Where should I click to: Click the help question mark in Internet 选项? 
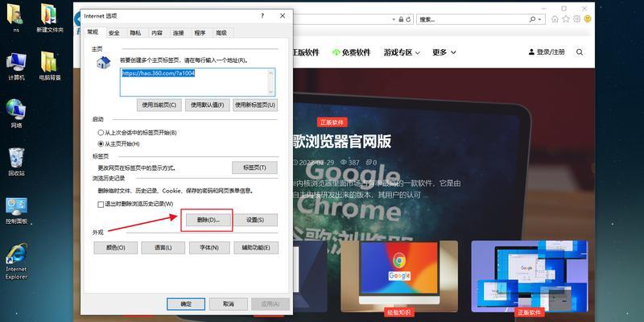262,15
